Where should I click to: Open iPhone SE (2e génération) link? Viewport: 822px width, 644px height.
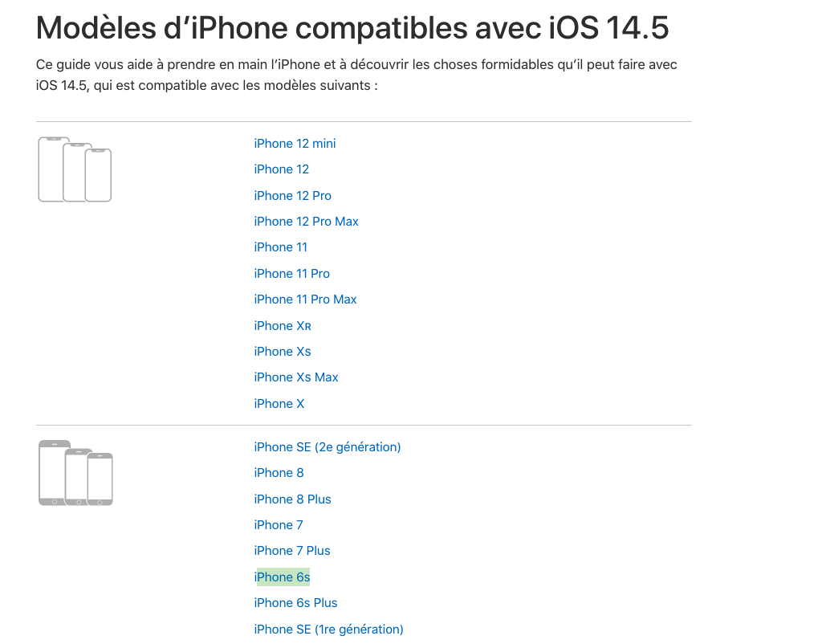click(x=327, y=447)
